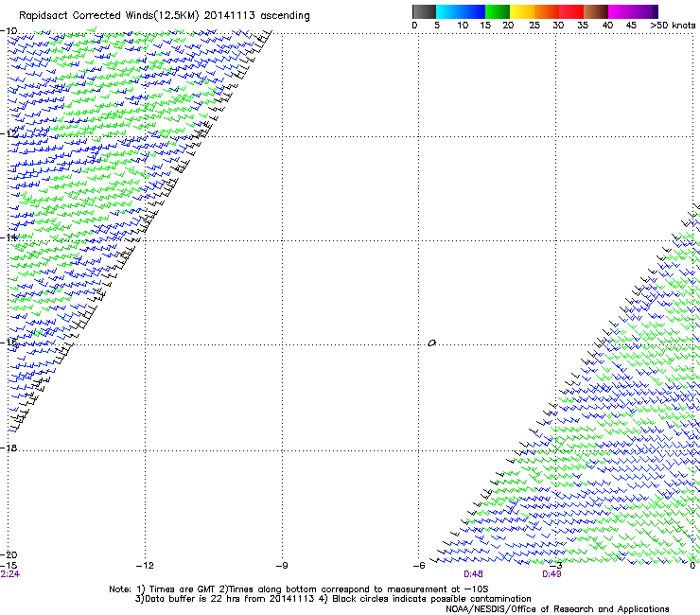Click the purple time stamp '2:24'
This screenshot has height=615, width=700.
[x=9, y=574]
